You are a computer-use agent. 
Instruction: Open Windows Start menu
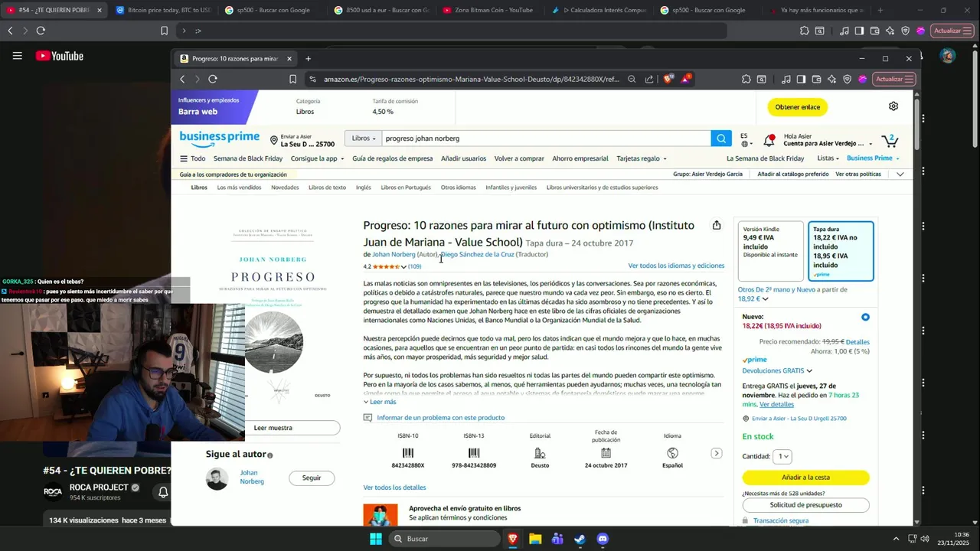point(375,539)
